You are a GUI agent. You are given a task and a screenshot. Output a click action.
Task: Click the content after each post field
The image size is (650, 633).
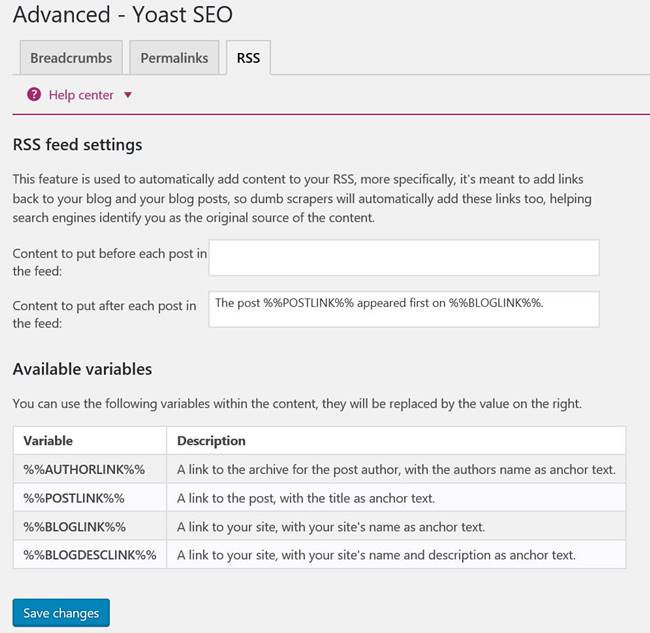click(404, 309)
